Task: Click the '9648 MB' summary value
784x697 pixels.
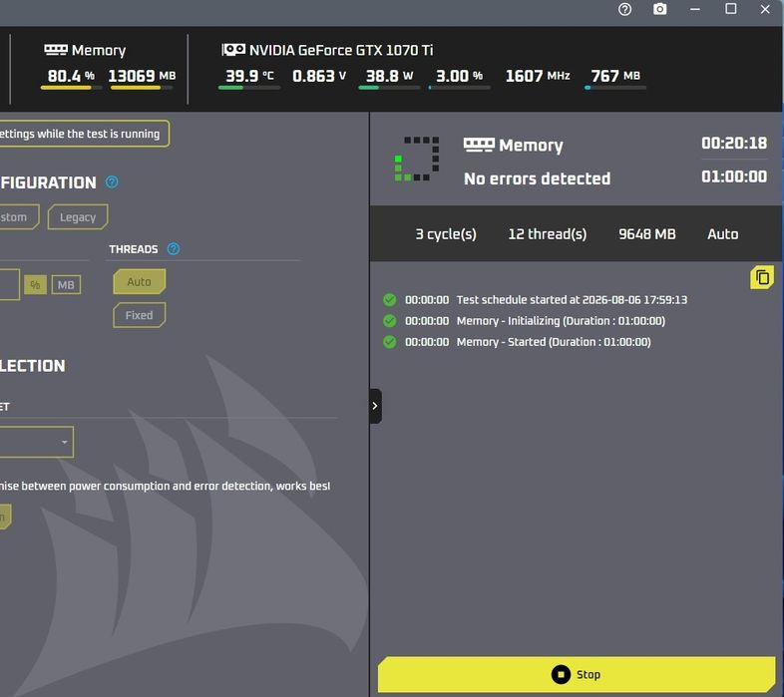Action: coord(647,234)
